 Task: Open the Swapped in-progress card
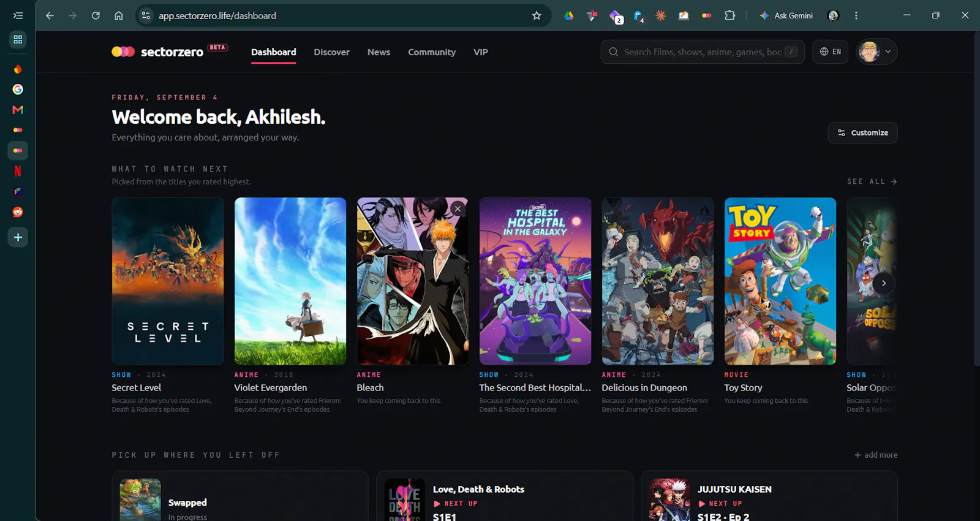pos(240,496)
